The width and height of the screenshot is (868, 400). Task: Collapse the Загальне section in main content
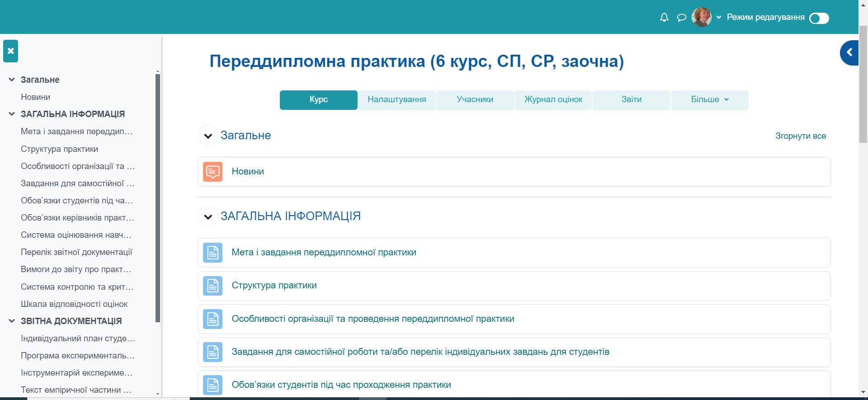point(208,136)
